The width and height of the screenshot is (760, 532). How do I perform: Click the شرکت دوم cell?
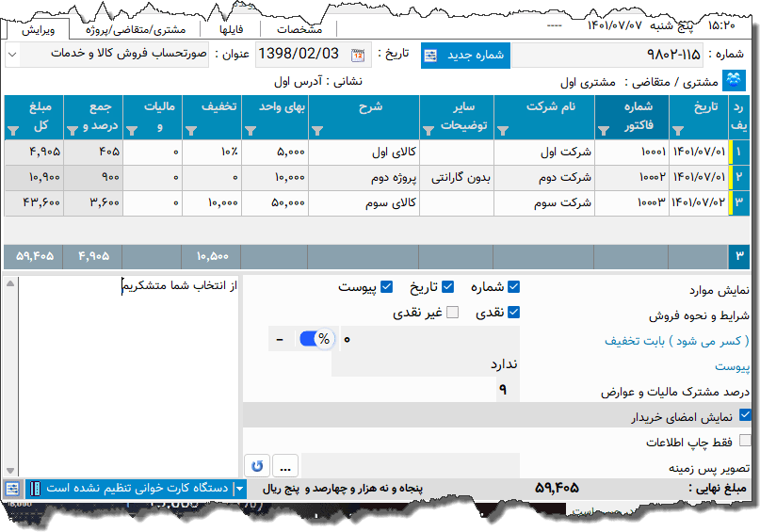click(x=544, y=178)
